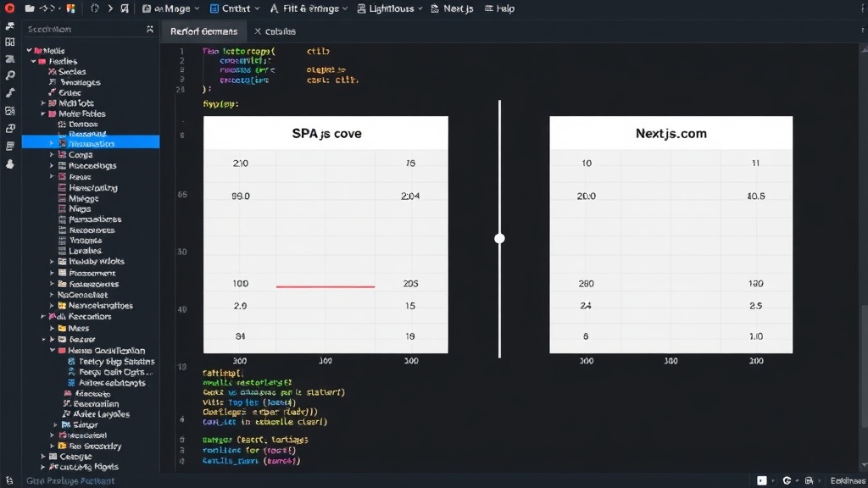
Task: Click the red app logo icon
Action: [9, 8]
